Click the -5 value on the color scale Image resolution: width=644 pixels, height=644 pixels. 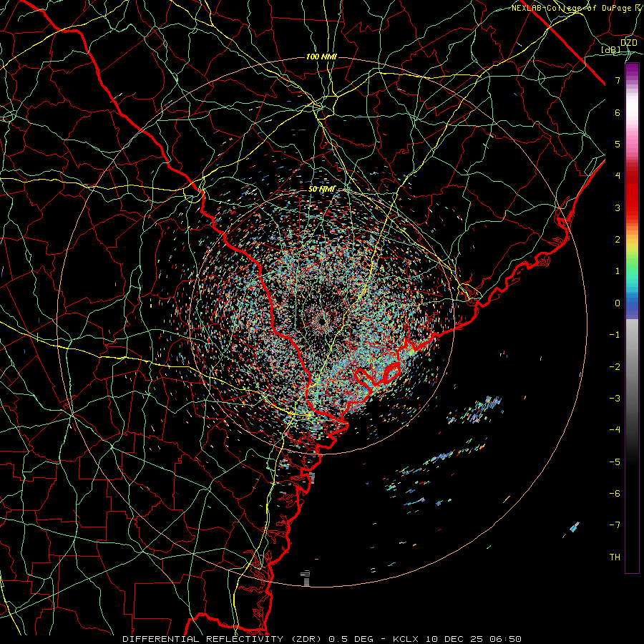pos(615,462)
